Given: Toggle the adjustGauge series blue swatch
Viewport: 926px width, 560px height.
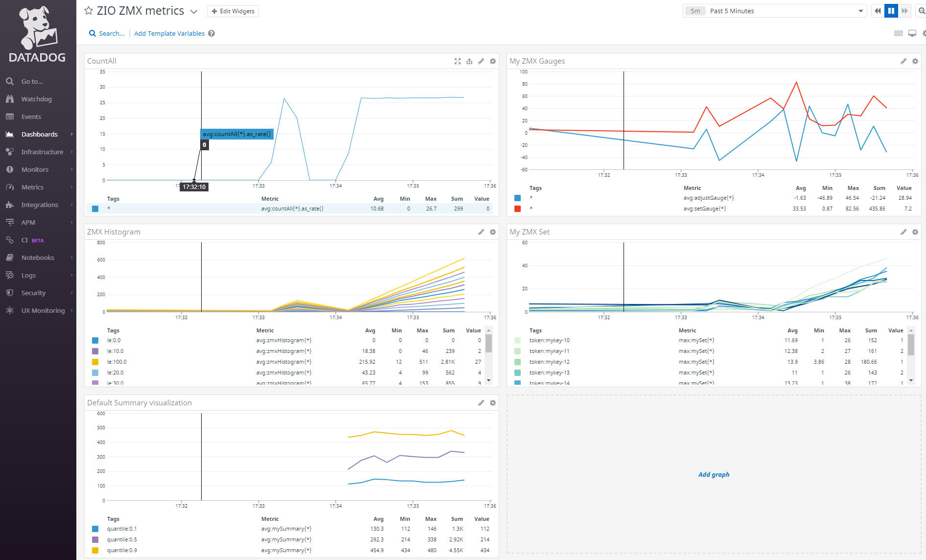Looking at the screenshot, I should [x=517, y=198].
